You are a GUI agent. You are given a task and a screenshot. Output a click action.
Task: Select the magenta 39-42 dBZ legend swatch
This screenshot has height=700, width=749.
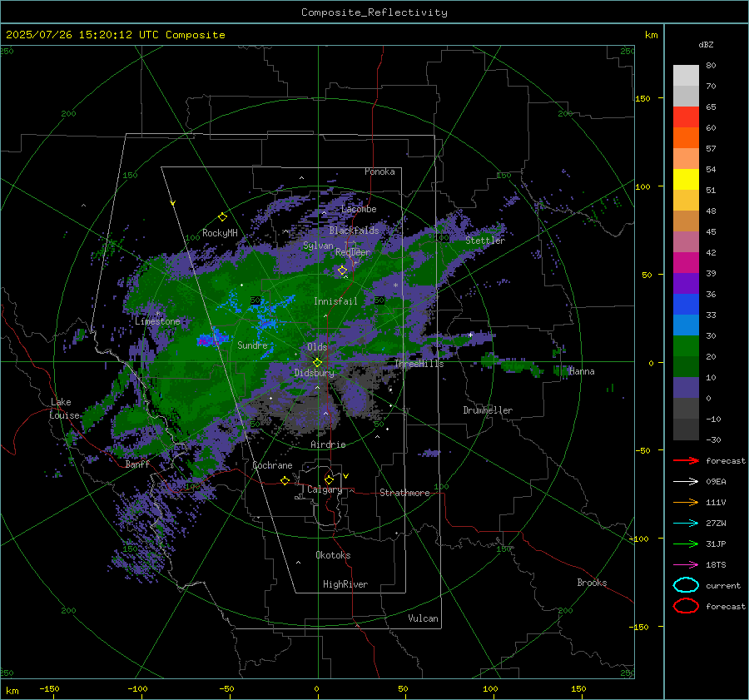686,262
